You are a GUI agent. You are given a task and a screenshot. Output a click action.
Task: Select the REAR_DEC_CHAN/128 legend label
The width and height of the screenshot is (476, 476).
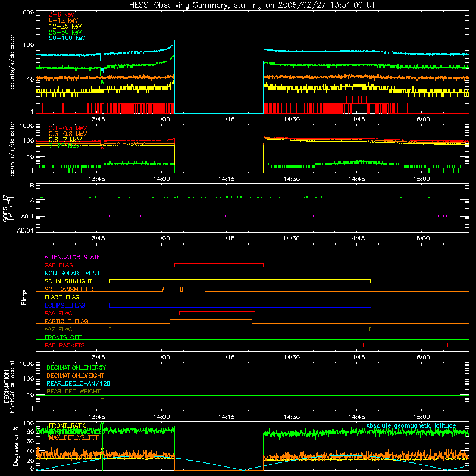pos(79,383)
